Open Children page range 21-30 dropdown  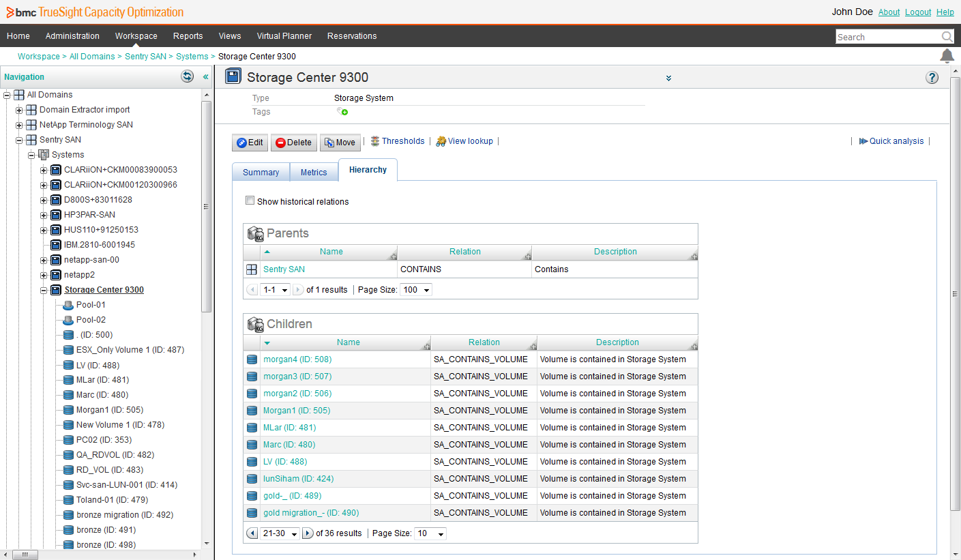pyautogui.click(x=280, y=533)
